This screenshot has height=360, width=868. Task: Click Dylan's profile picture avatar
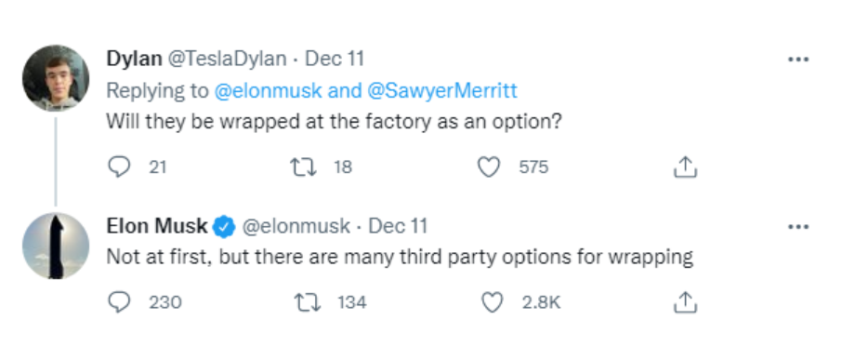[x=56, y=79]
